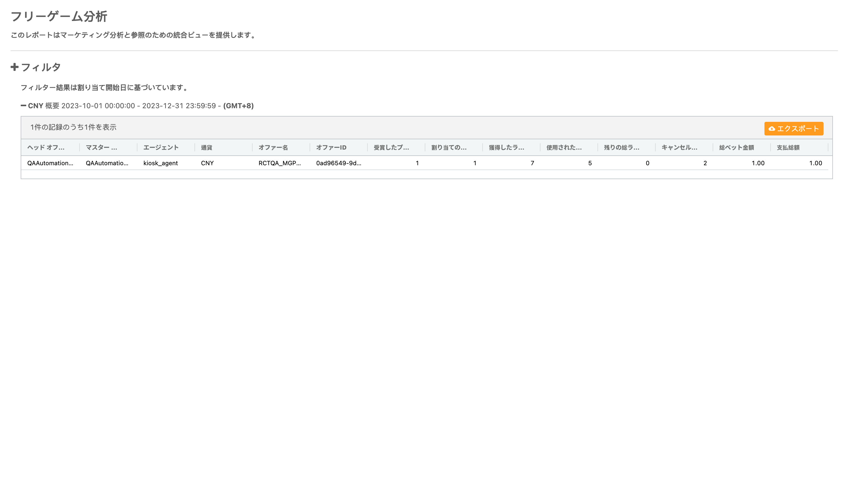The width and height of the screenshot is (844, 504).
Task: Sort by オファー名 column header
Action: 273,147
